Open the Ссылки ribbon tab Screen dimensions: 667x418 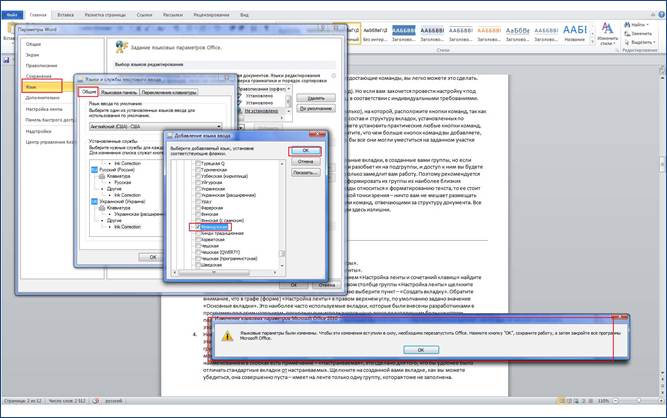point(144,15)
